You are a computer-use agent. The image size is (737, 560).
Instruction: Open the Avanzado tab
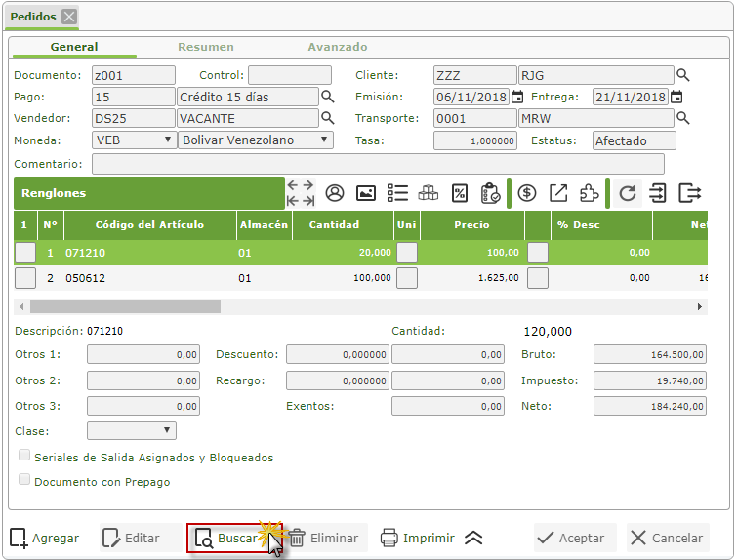[338, 47]
